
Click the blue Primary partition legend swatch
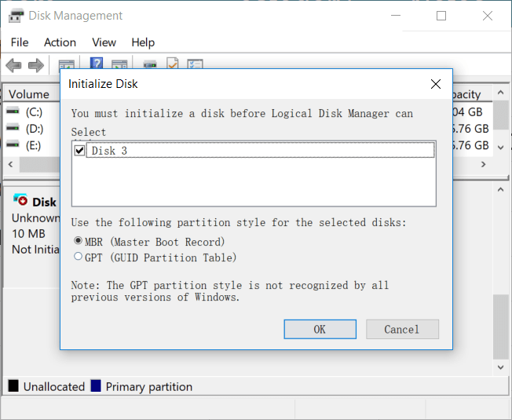[96, 385]
